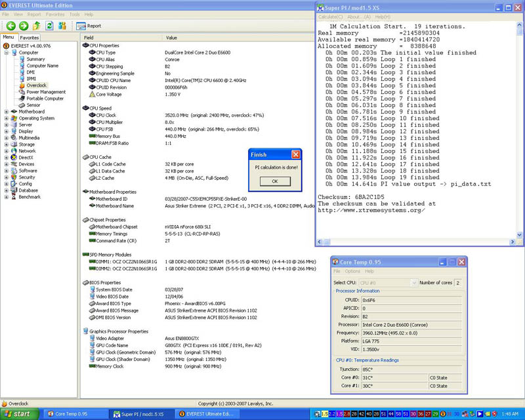The height and width of the screenshot is (420, 525).
Task: Select the EVEREST v4.00.976 root node
Action: click(x=30, y=46)
